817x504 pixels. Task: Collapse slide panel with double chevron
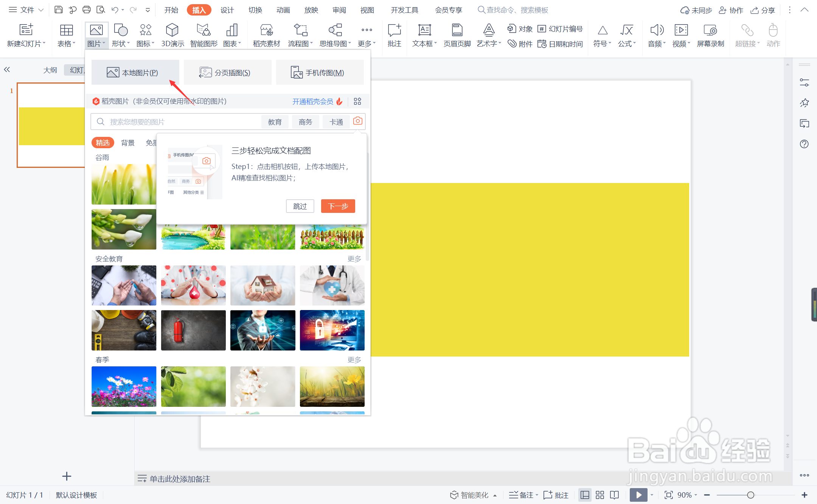pyautogui.click(x=7, y=70)
